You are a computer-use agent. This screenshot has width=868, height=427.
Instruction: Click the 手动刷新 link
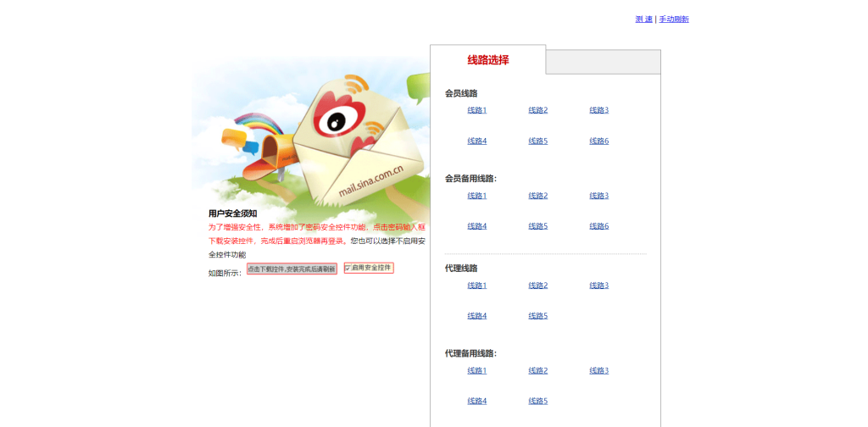pyautogui.click(x=674, y=19)
